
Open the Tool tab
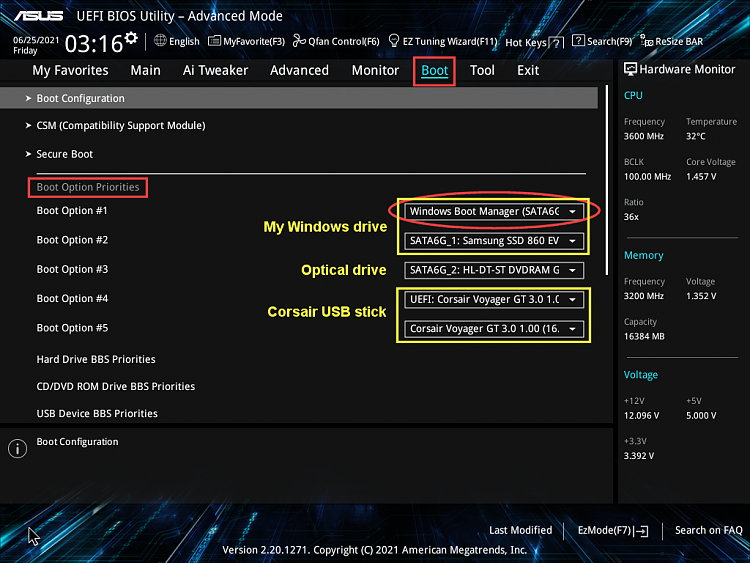[482, 70]
